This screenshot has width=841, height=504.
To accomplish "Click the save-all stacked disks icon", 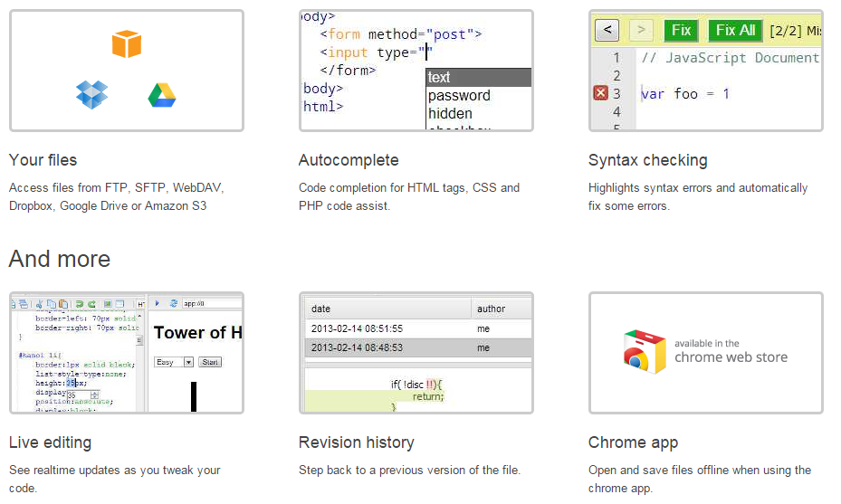I will pyautogui.click(x=24, y=304).
